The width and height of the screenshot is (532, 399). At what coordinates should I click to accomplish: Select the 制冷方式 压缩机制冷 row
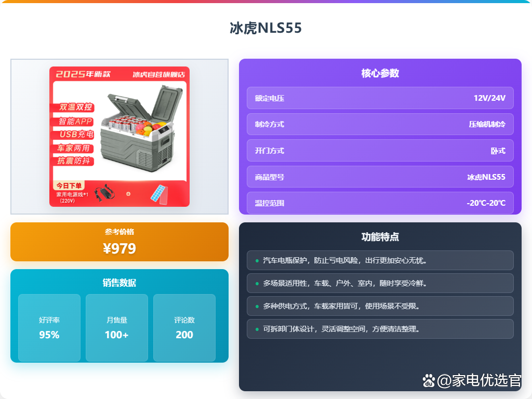coord(380,124)
